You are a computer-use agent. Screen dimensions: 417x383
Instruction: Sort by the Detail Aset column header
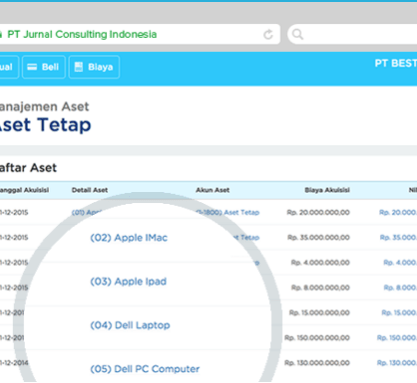(90, 190)
